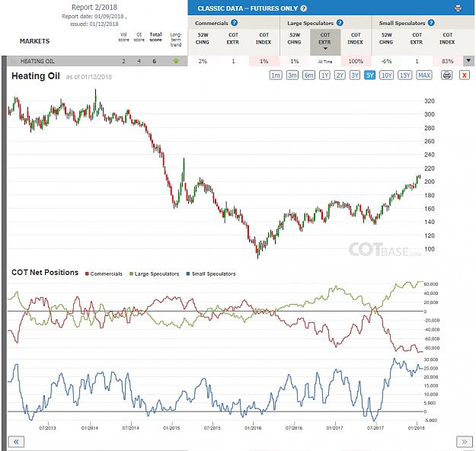Set chart range to MAX
This screenshot has height=451, width=476.
(x=424, y=75)
